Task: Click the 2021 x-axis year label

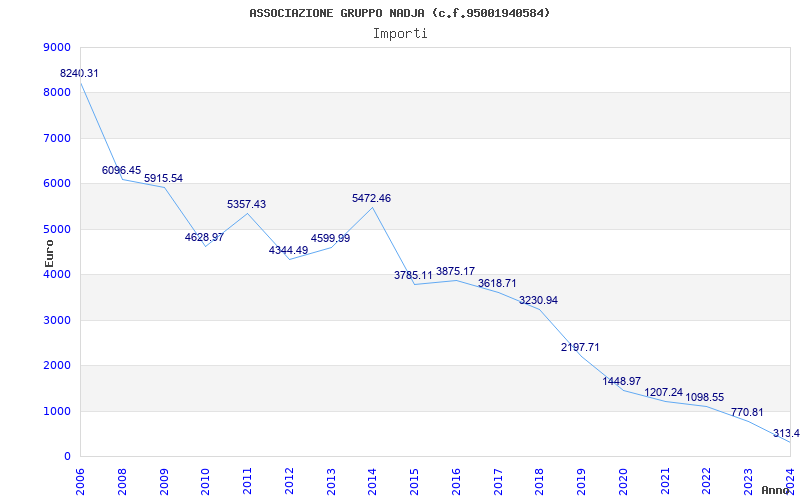Action: (x=665, y=482)
